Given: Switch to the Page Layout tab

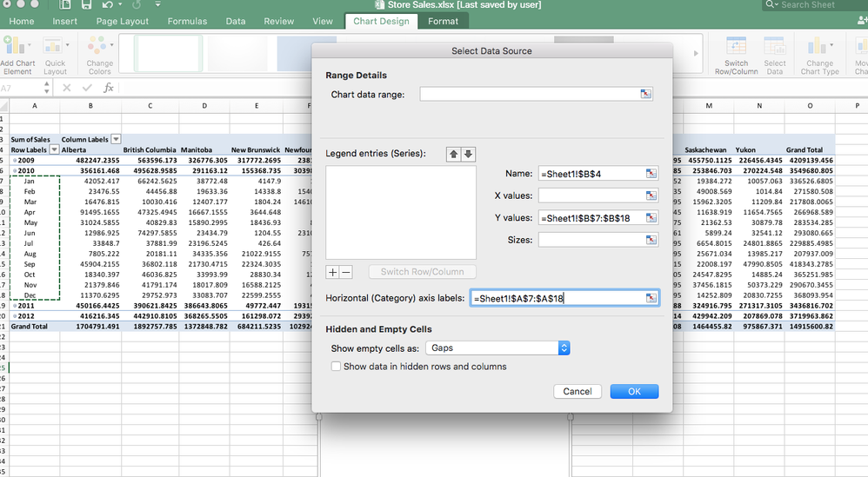Looking at the screenshot, I should [123, 21].
